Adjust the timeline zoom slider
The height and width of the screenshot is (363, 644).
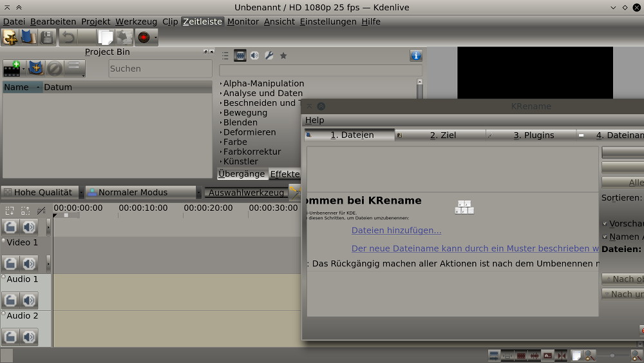612,356
